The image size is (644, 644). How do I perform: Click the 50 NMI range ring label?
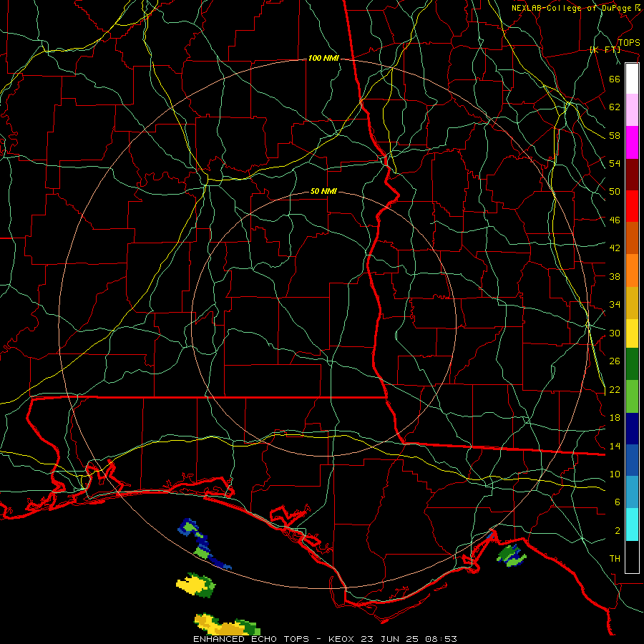click(323, 191)
